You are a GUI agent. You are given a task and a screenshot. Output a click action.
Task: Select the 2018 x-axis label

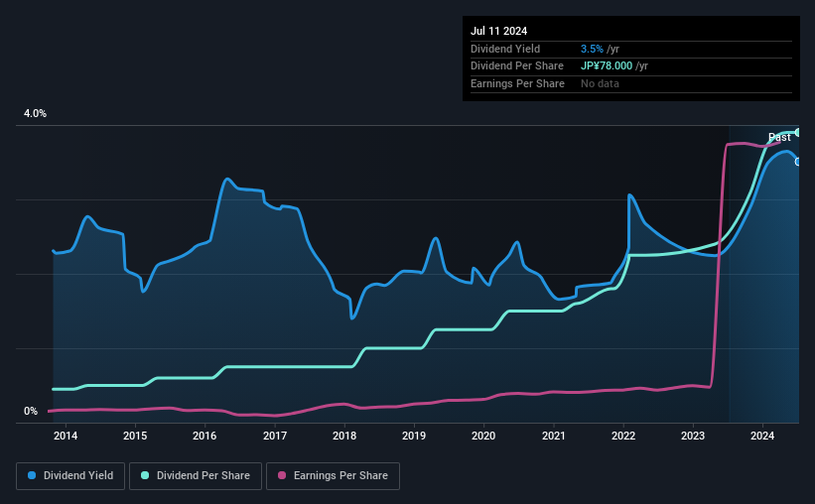tap(344, 436)
